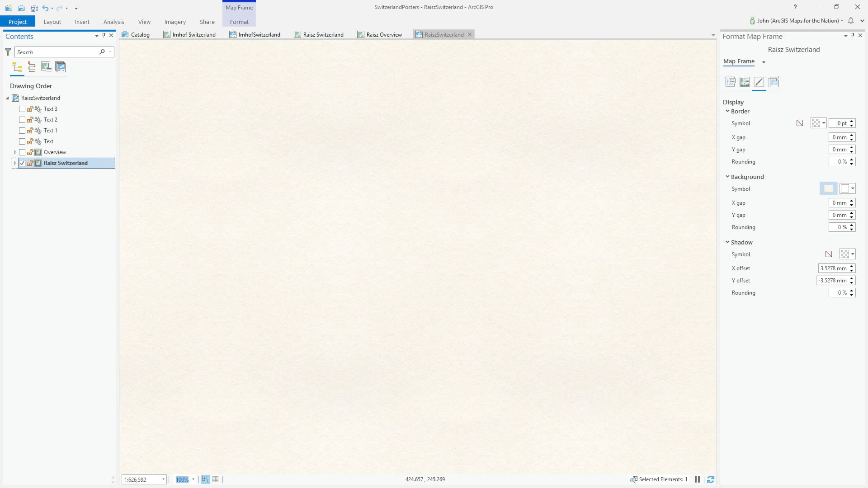This screenshot has height=488, width=868.
Task: Select List By Element Type icon
Action: (32, 67)
